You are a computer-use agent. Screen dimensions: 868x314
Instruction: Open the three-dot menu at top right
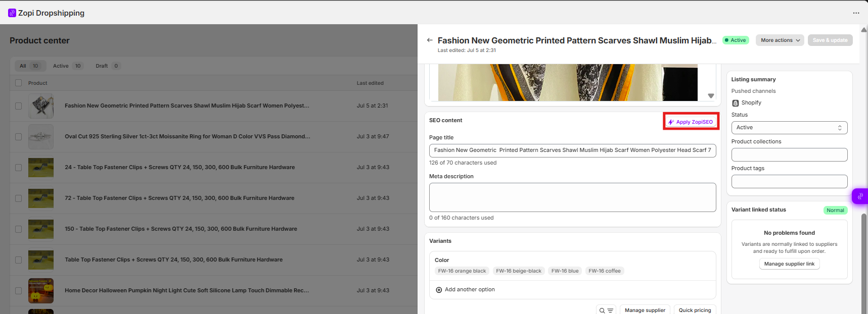point(856,13)
